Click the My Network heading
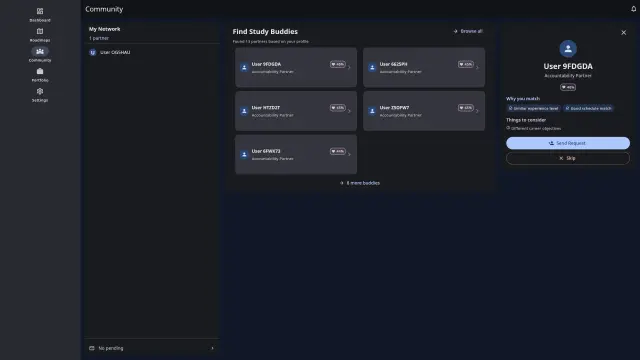This screenshot has height=360, width=640. 104,29
